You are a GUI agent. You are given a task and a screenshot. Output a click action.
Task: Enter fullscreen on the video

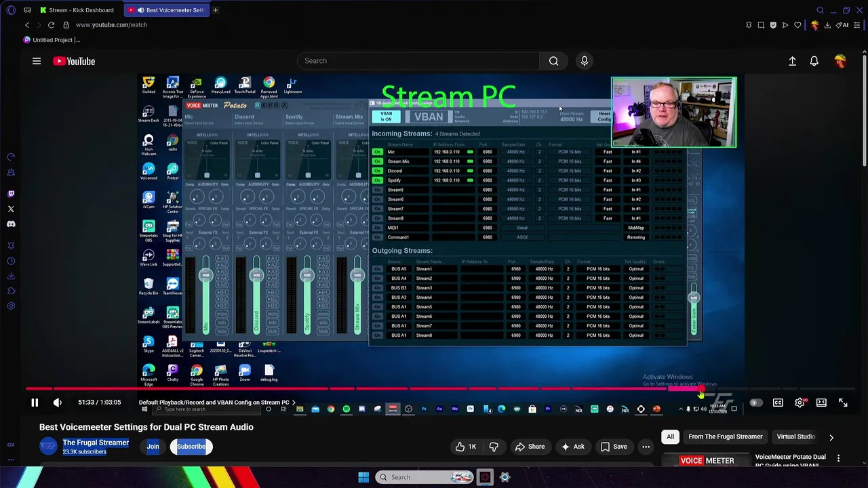coord(843,403)
